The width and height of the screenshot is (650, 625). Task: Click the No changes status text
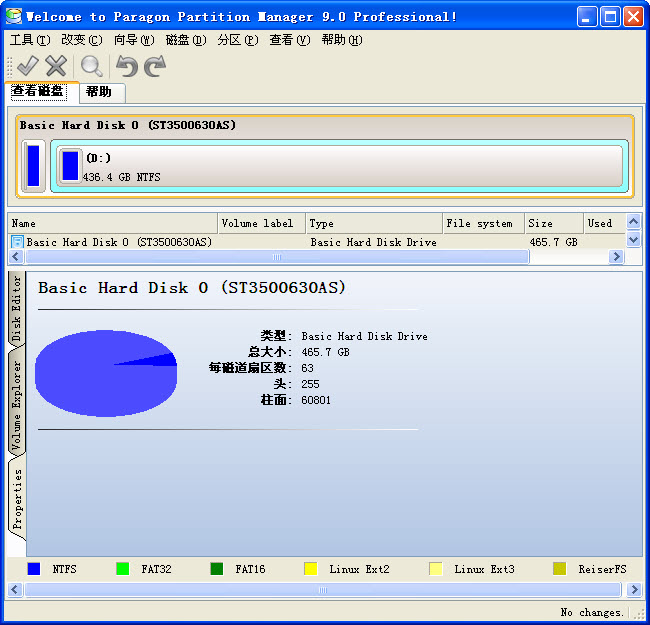[592, 612]
